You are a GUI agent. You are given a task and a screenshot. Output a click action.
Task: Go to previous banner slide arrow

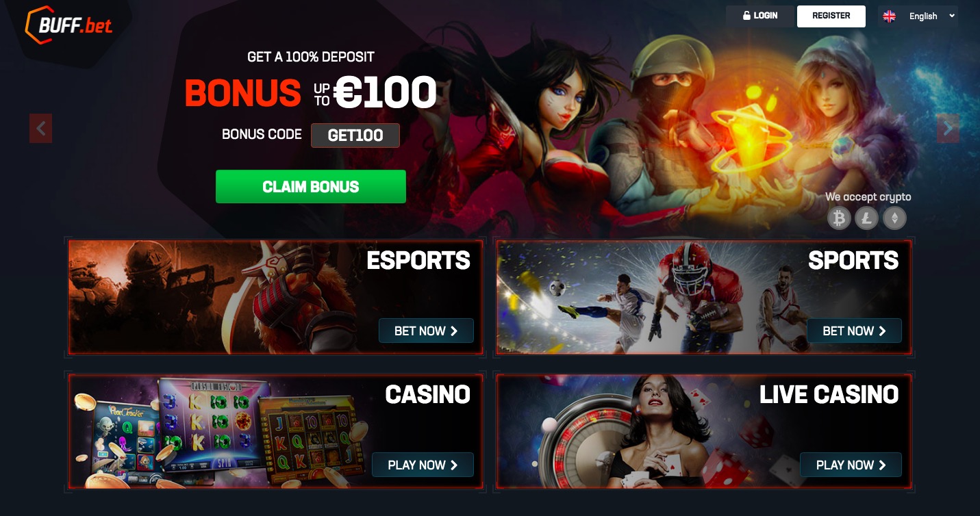(x=40, y=128)
